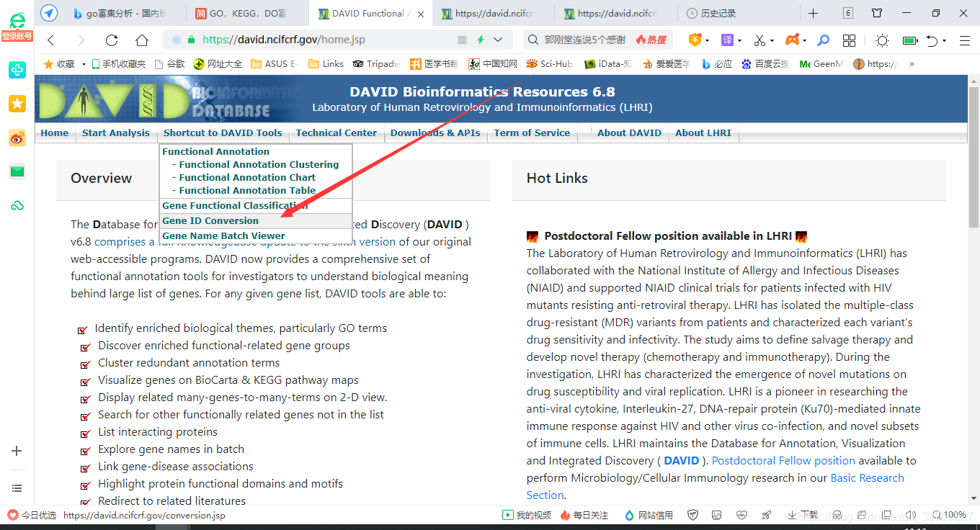Switch to 'go富集分析' browser tab

pos(124,13)
